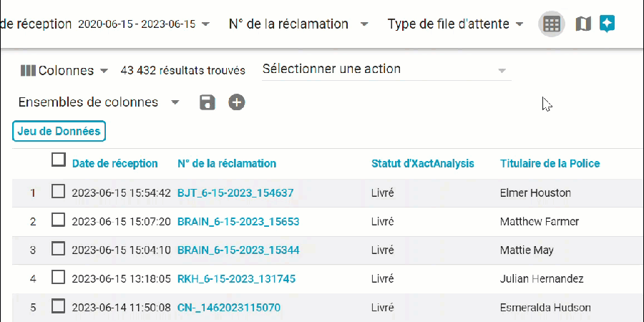
Task: Sort by Date de réception column header
Action: tap(114, 163)
